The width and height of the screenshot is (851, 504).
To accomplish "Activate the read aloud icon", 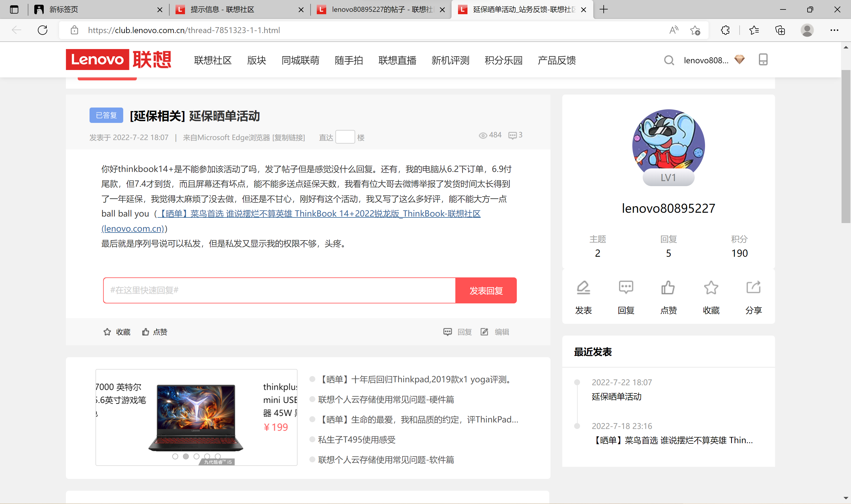I will tap(674, 30).
